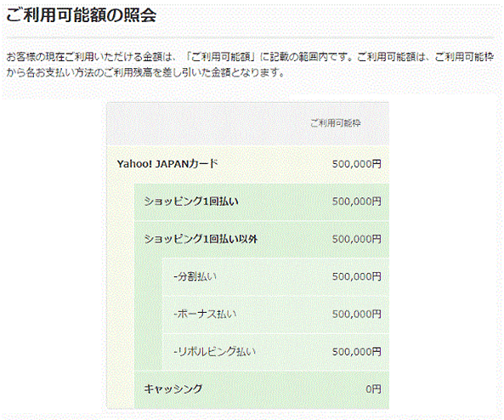
Task: Click the リボルビング払い 500,000円 amount
Action: coord(357,352)
